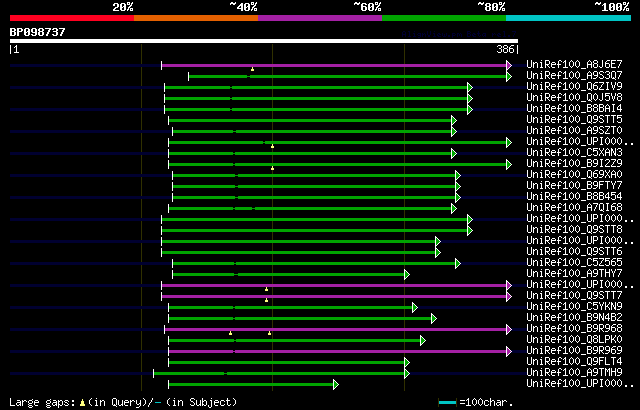This screenshot has width=640, height=410.
Task: Click the 386 end position label
Action: (x=505, y=49)
